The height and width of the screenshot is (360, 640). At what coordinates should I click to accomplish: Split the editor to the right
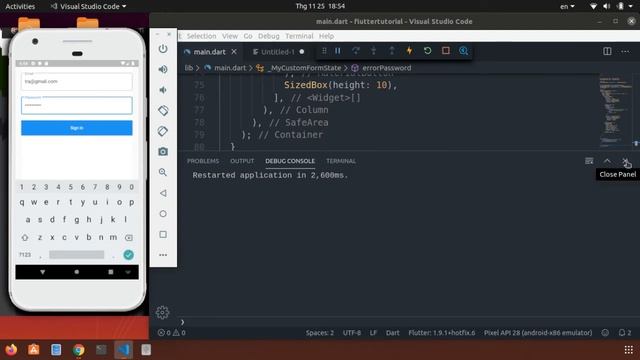point(607,51)
